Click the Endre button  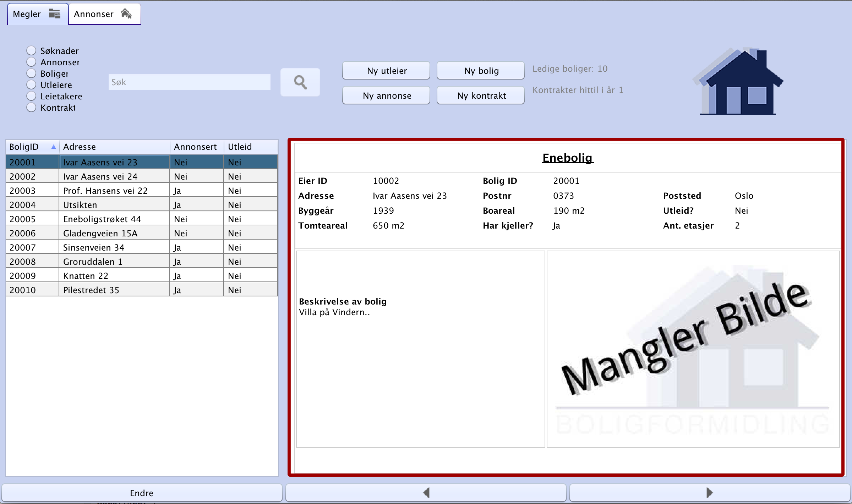142,493
